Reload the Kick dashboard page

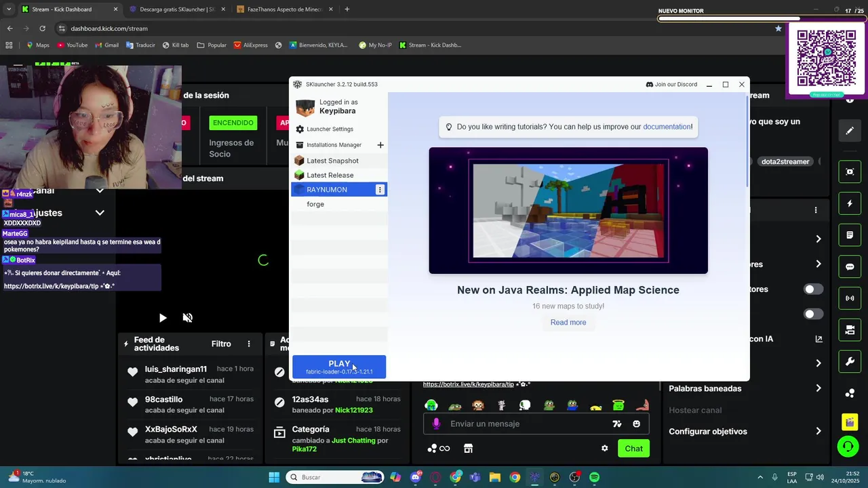42,28
